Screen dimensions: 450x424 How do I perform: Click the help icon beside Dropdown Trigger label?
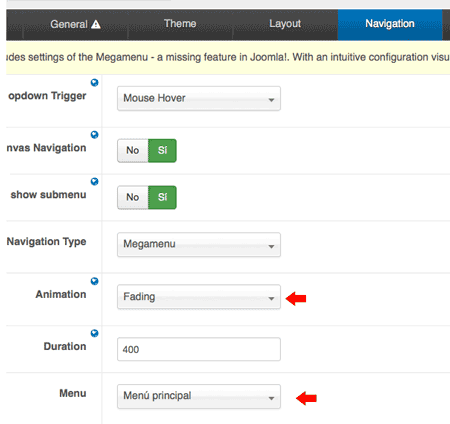(95, 82)
